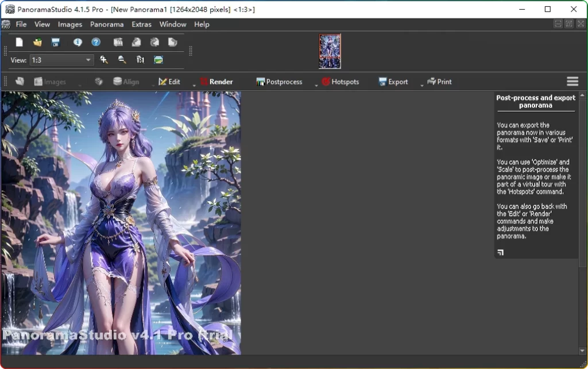
Task: Open the Extras menu
Action: point(141,24)
